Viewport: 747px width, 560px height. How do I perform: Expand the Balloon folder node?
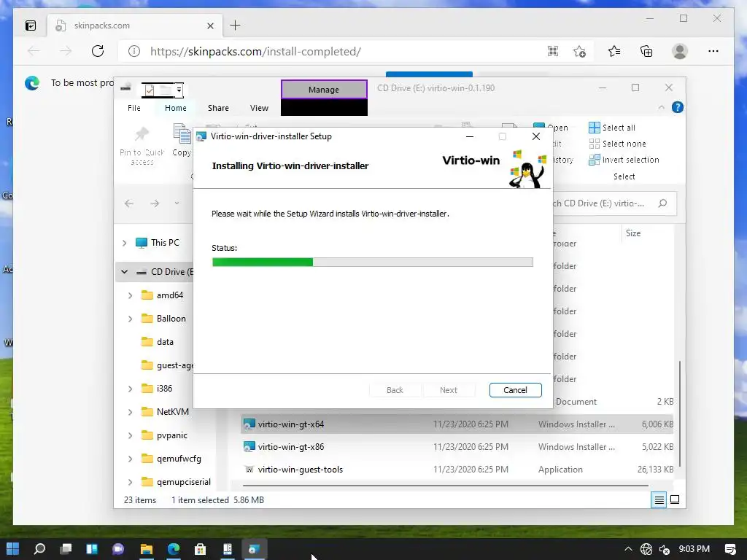pos(130,319)
